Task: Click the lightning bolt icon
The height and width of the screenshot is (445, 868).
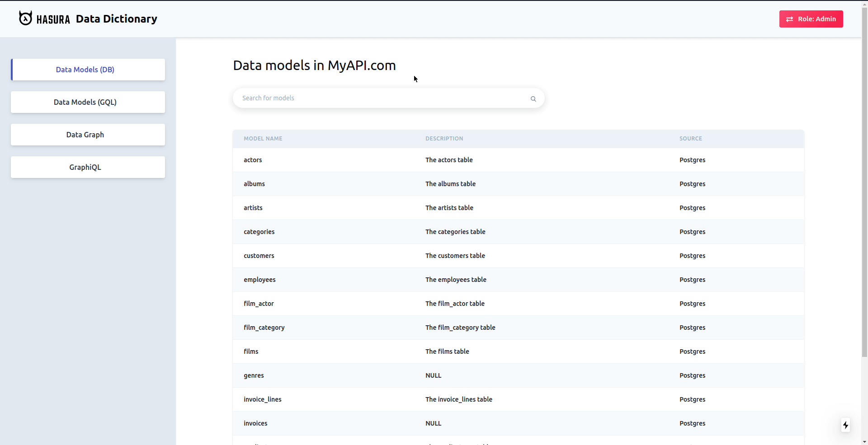Action: point(845,425)
